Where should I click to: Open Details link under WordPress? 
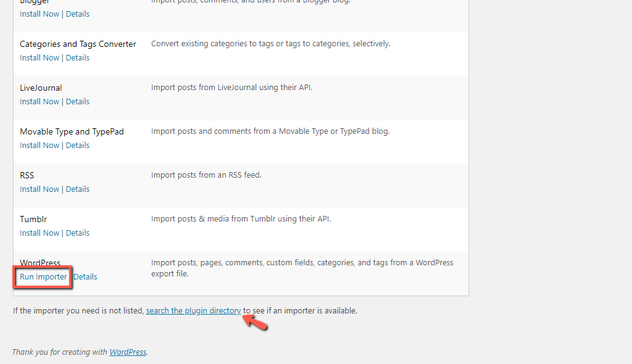[x=85, y=277]
